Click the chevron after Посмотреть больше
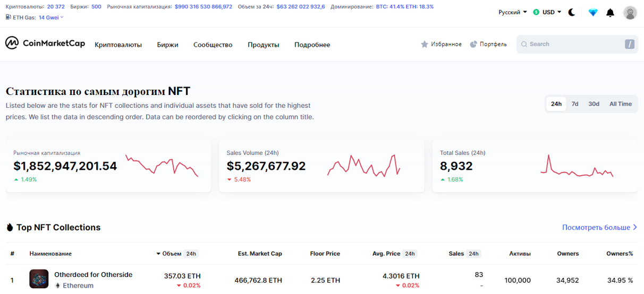Image resolution: width=644 pixels, height=294 pixels. [x=635, y=227]
